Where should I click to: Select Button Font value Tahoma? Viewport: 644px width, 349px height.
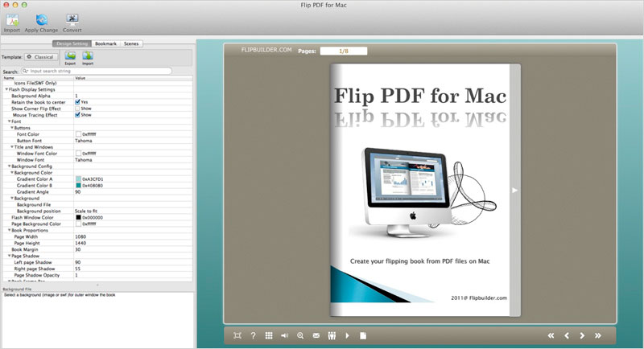(x=84, y=141)
